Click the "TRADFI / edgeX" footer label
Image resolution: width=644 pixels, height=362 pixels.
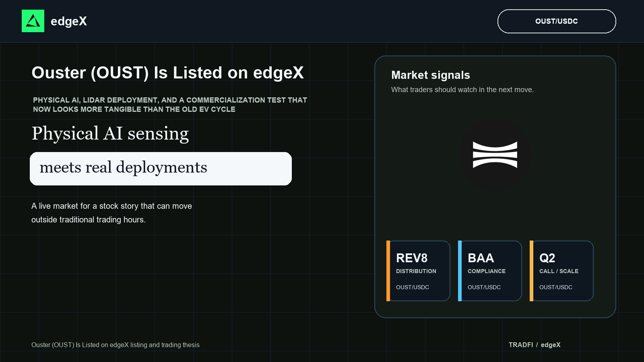click(535, 345)
